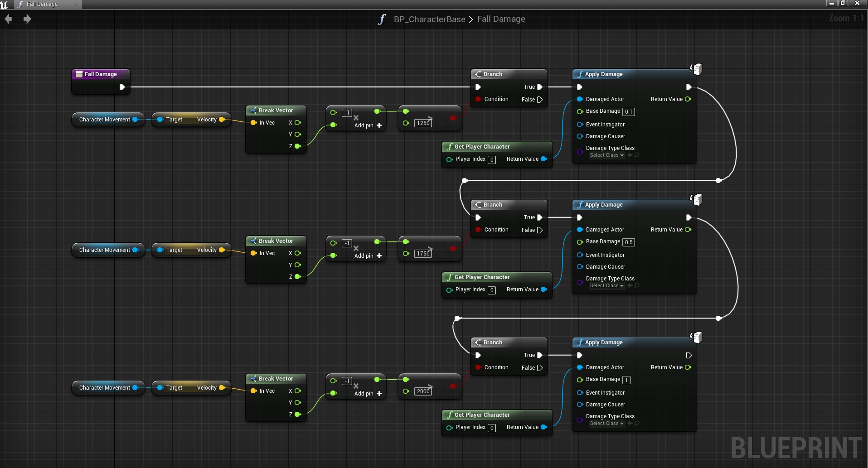The width and height of the screenshot is (868, 468).
Task: Click the True output pin on top Branch
Action: pos(540,87)
